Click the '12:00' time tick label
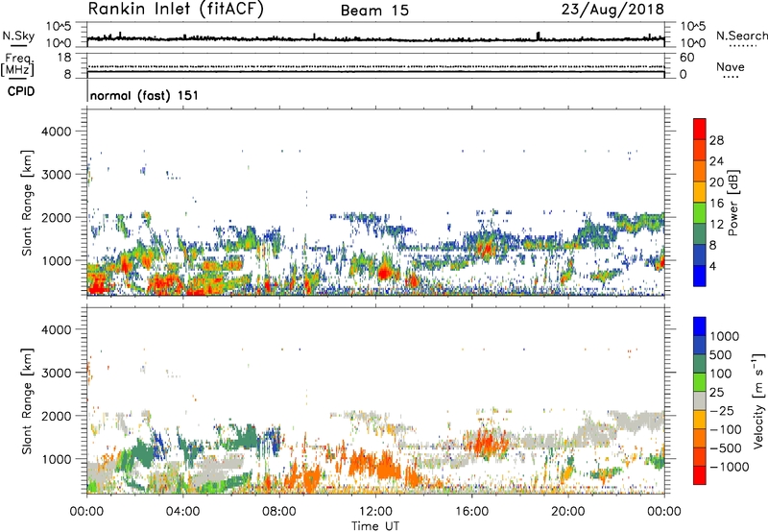Screen dimensions: 768x532 (375, 512)
